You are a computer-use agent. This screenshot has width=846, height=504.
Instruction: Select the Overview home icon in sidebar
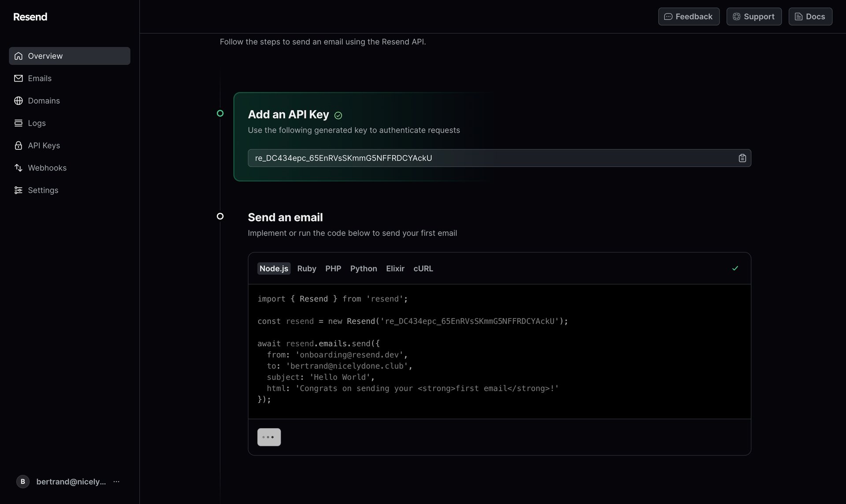(x=18, y=56)
